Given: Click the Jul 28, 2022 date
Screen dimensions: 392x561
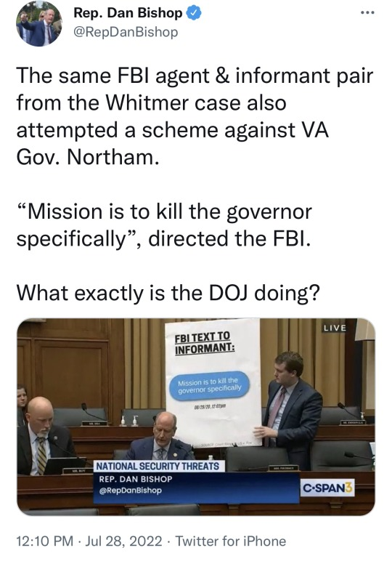Looking at the screenshot, I should pyautogui.click(x=123, y=541).
